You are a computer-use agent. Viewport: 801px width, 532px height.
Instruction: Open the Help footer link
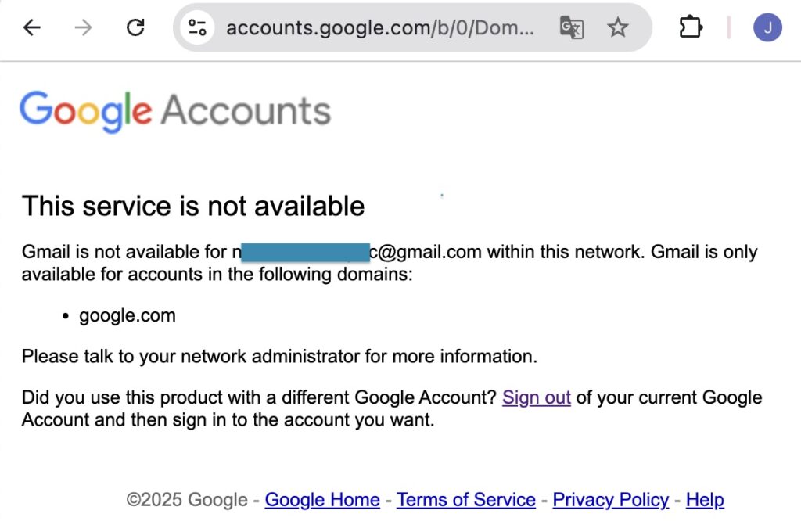tap(705, 500)
